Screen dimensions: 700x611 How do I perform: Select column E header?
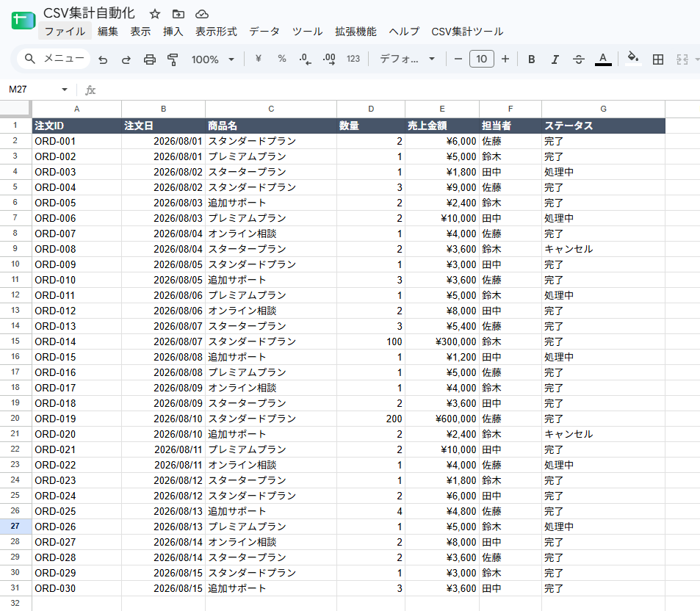[x=442, y=109]
